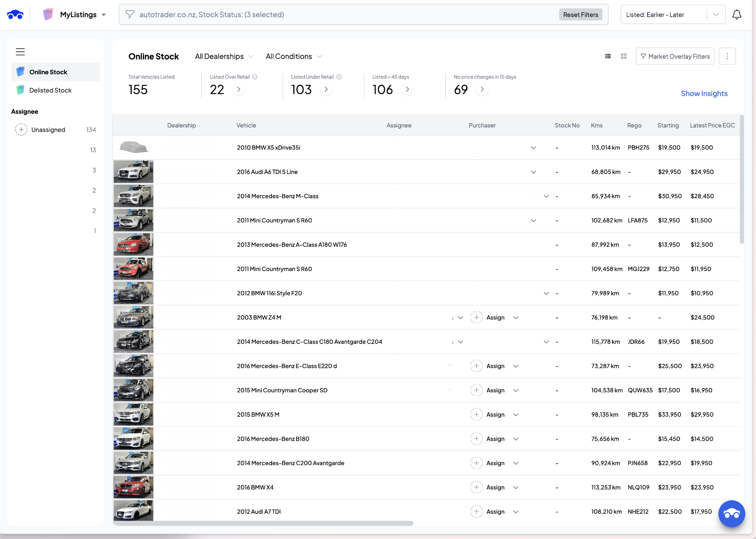Click Show Insights link

704,93
